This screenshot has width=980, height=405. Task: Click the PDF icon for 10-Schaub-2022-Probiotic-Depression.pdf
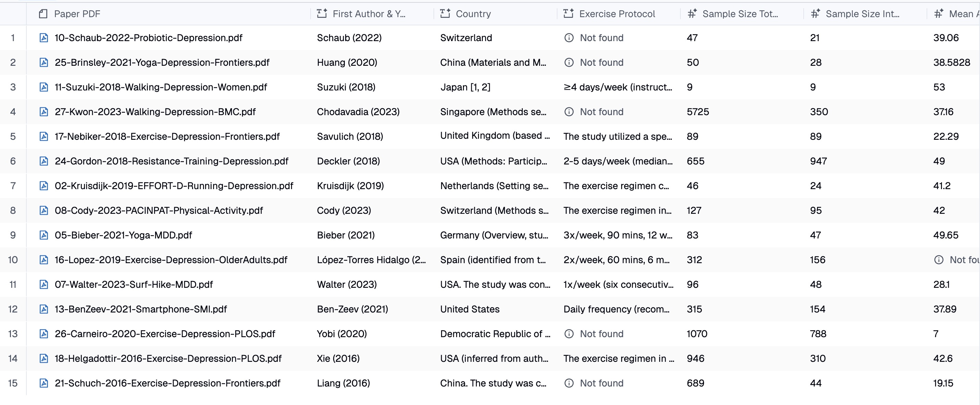(44, 38)
